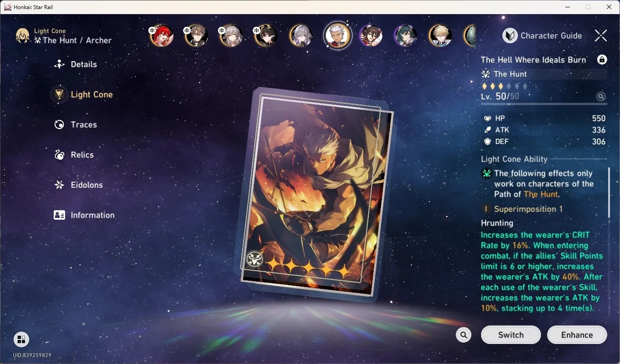This screenshot has width=620, height=364.
Task: Click the green Light Cone Ability icon
Action: point(487,173)
